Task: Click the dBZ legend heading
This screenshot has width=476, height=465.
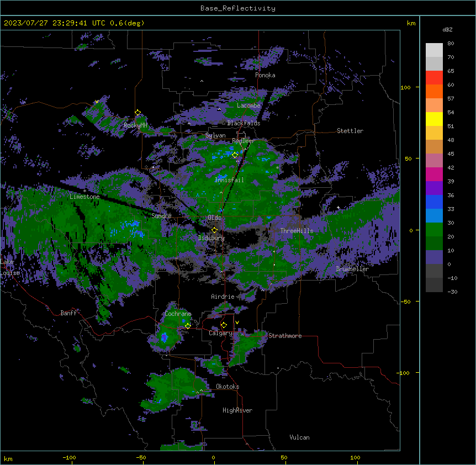Action: [447, 29]
